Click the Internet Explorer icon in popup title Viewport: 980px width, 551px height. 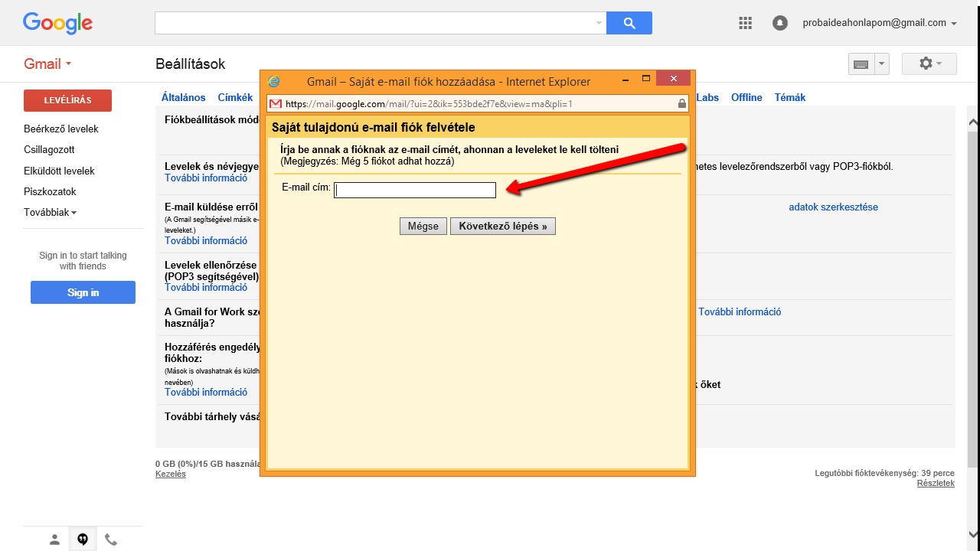tap(274, 81)
